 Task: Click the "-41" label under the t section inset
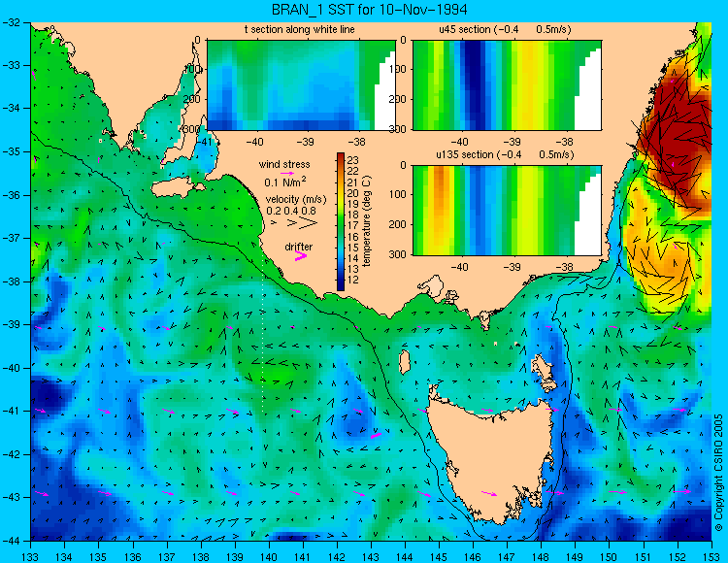(202, 141)
